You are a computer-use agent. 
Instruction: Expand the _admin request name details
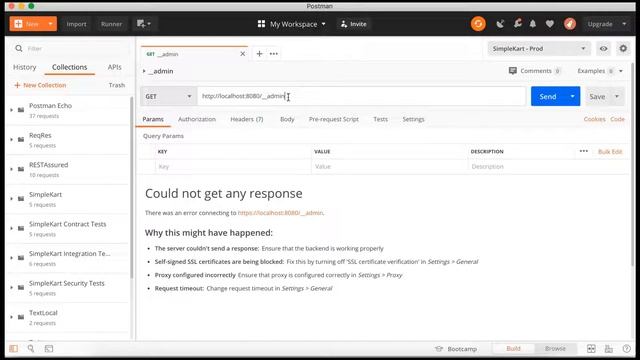pyautogui.click(x=144, y=71)
